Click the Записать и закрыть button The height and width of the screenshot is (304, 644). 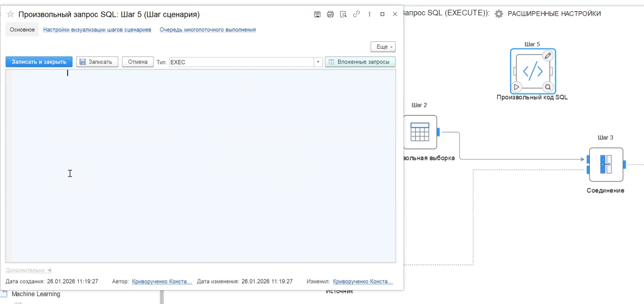coord(39,61)
